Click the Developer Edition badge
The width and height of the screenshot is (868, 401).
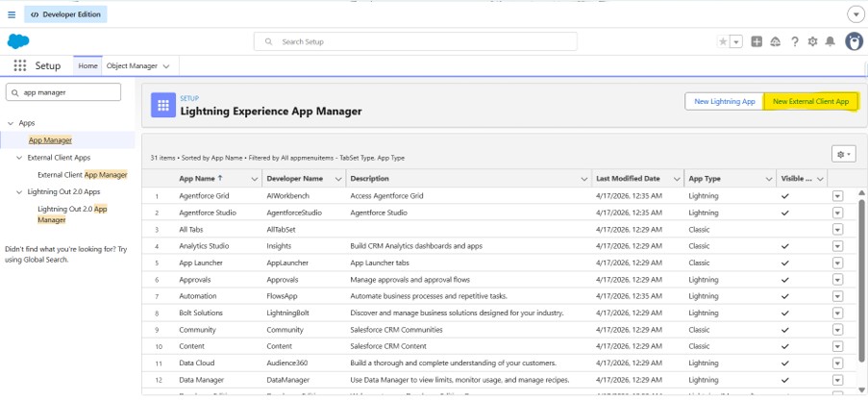pyautogui.click(x=66, y=14)
